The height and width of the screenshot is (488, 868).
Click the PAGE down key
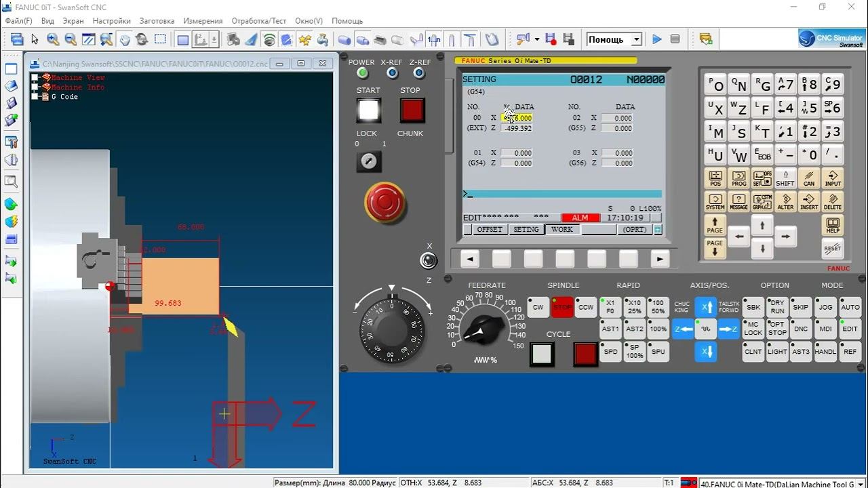tap(715, 248)
